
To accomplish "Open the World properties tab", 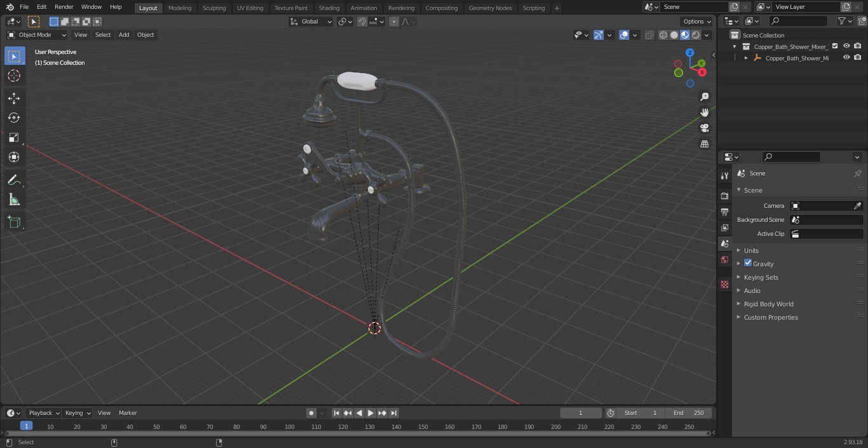I will click(x=724, y=259).
